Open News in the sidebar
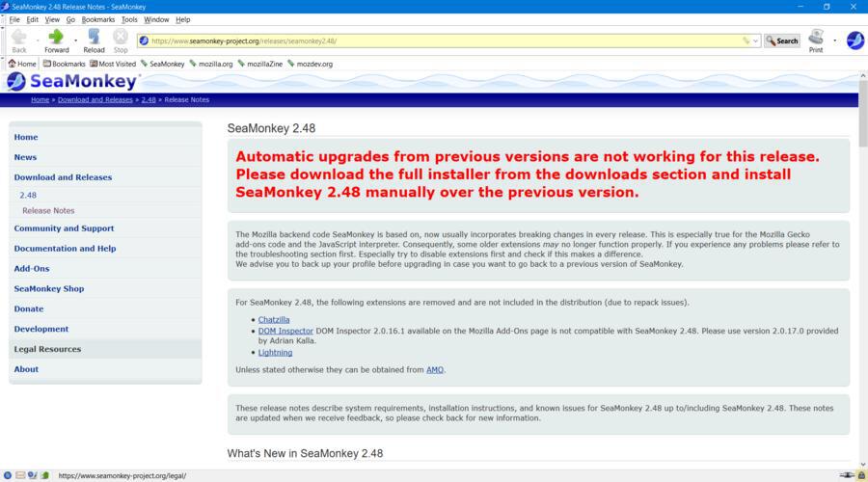 [x=25, y=157]
